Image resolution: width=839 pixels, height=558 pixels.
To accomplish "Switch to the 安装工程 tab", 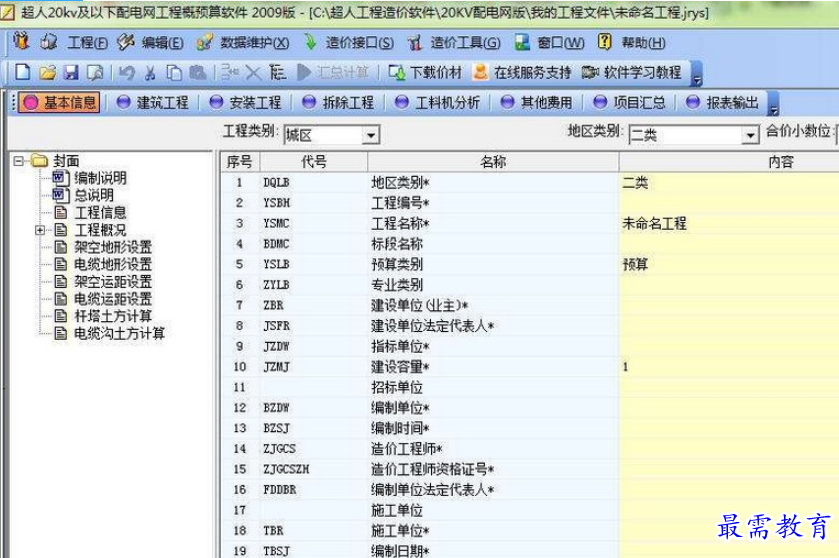I will pyautogui.click(x=246, y=102).
